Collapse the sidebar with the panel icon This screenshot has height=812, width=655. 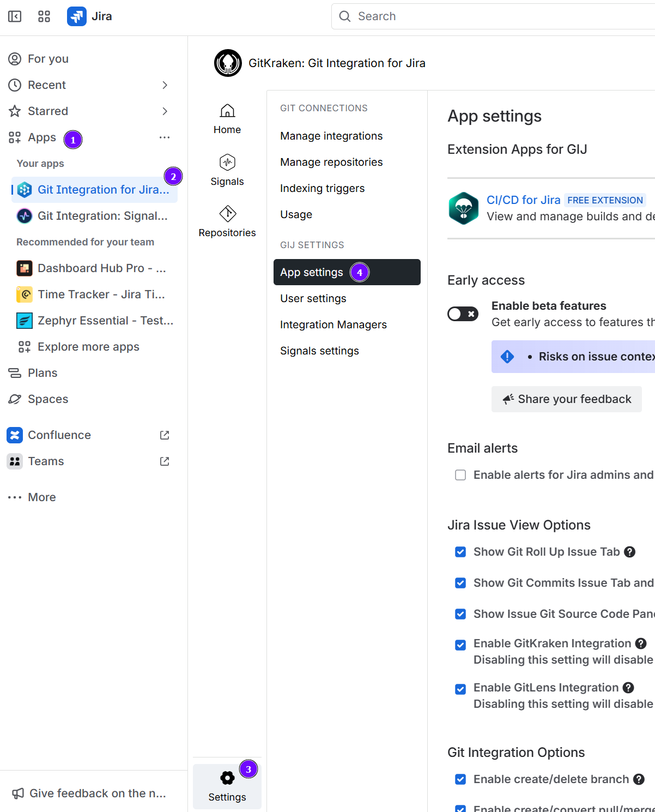[x=15, y=16]
